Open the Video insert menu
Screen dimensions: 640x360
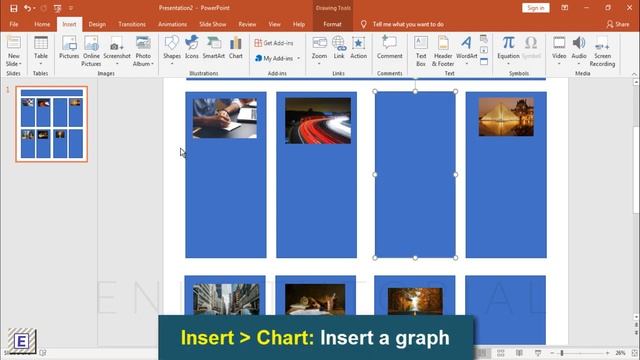click(x=559, y=51)
